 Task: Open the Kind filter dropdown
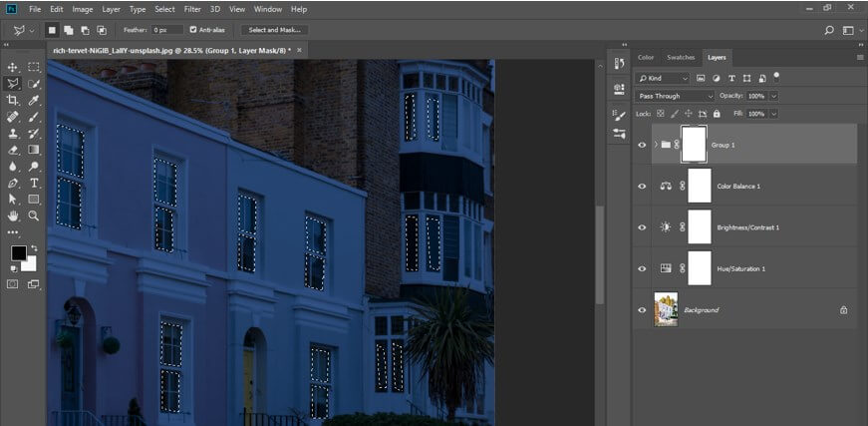coord(663,79)
